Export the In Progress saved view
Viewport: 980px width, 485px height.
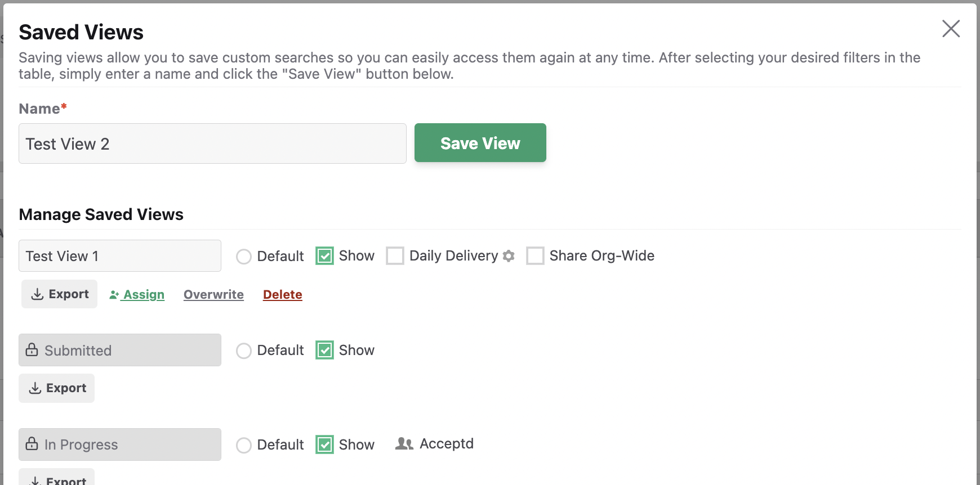(56, 477)
